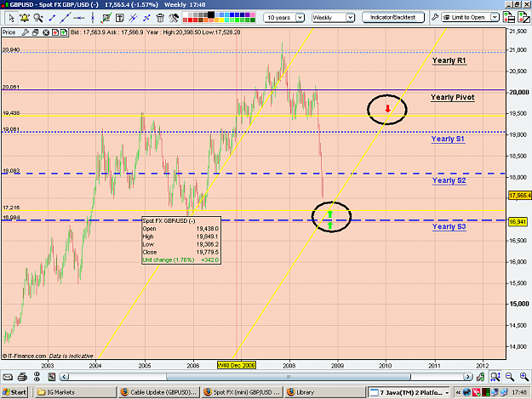Image resolution: width=532 pixels, height=399 pixels.
Task: Open the IG Markets taskbar item
Action: [75, 392]
